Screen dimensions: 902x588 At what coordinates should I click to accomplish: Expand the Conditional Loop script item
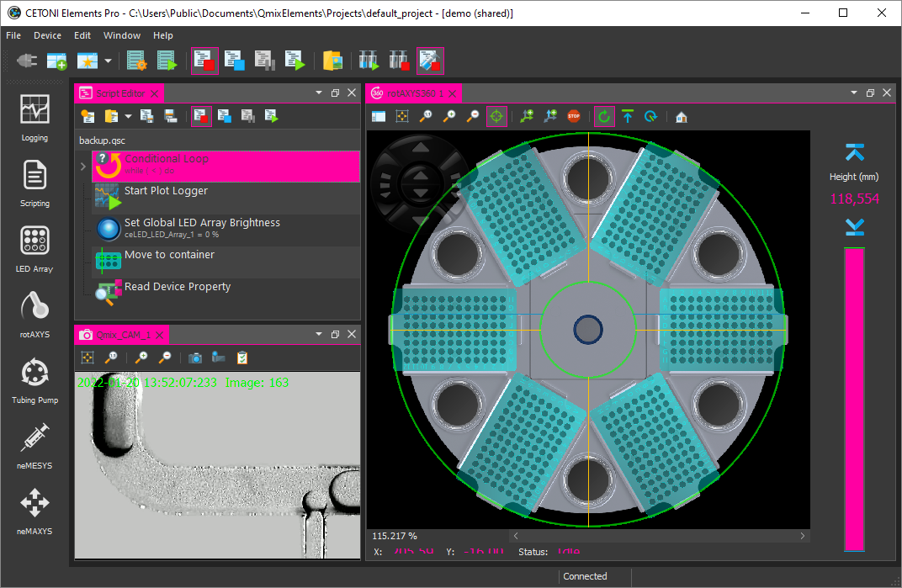click(x=82, y=167)
